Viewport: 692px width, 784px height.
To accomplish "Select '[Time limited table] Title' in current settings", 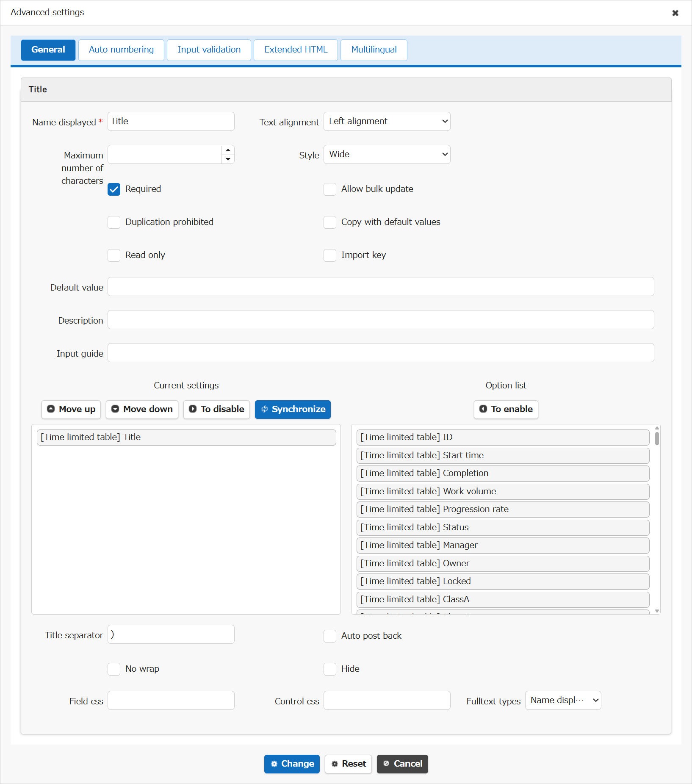I will point(186,438).
